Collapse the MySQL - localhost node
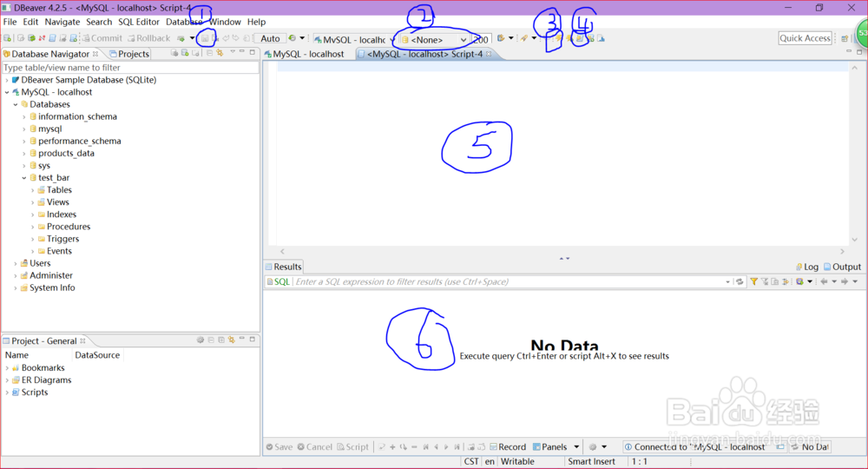 click(7, 92)
